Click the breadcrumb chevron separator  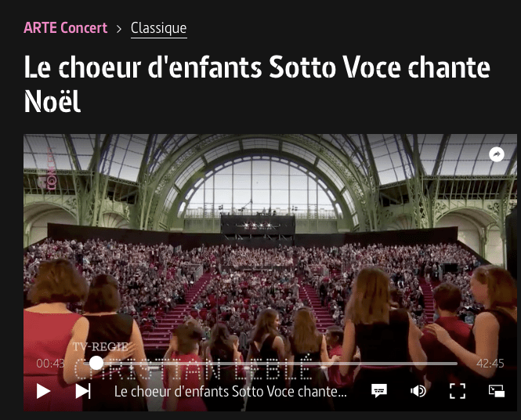119,29
